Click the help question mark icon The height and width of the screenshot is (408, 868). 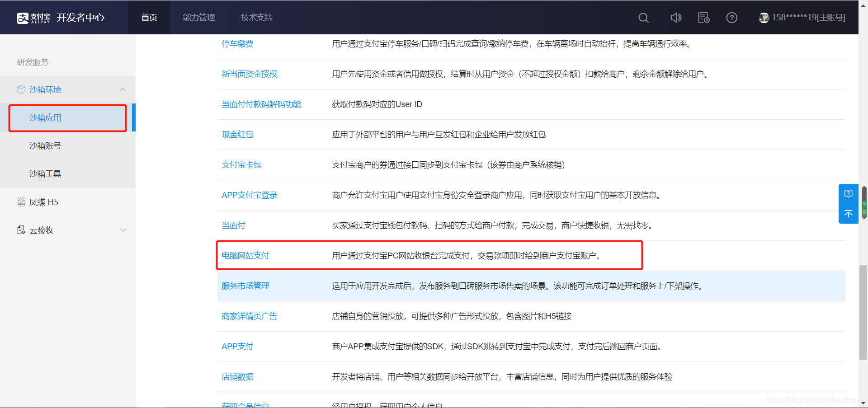point(731,18)
